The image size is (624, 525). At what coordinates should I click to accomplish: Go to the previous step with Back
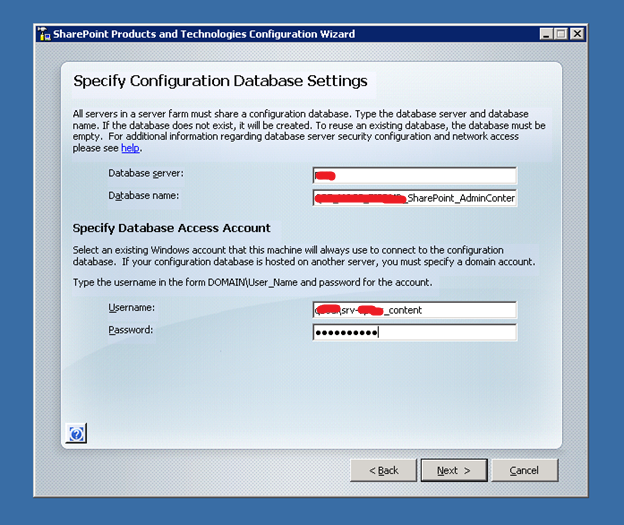point(384,470)
